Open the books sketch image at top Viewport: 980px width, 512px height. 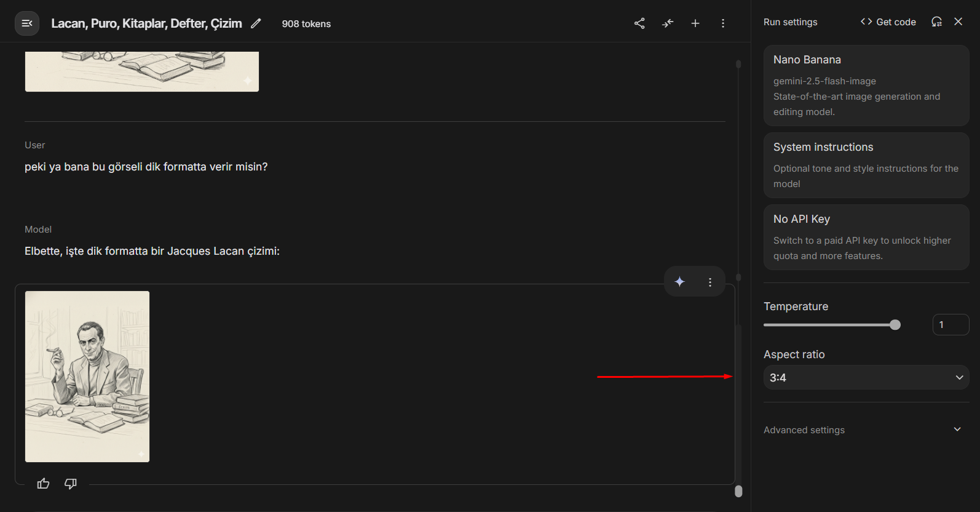click(x=142, y=71)
